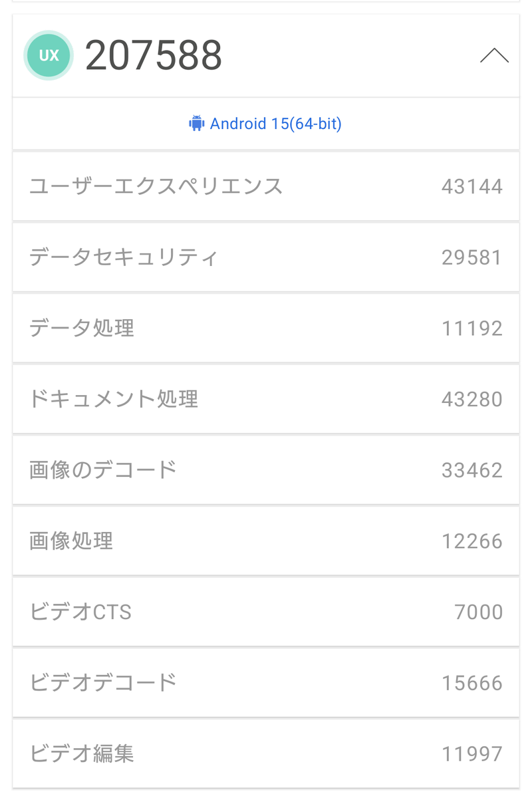
Task: Select the データ処理 row label
Action: tap(82, 328)
